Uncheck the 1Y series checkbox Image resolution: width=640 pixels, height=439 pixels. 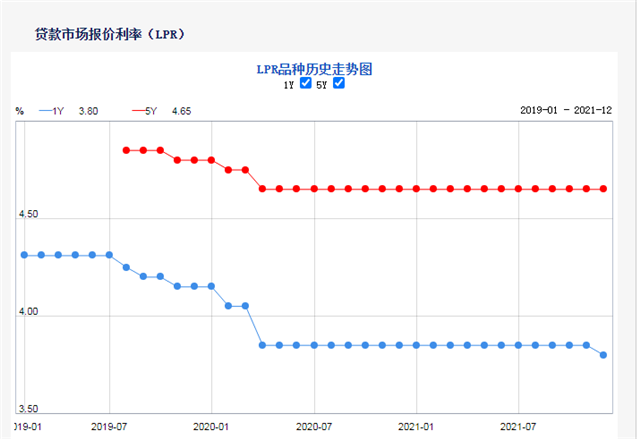[x=305, y=83]
